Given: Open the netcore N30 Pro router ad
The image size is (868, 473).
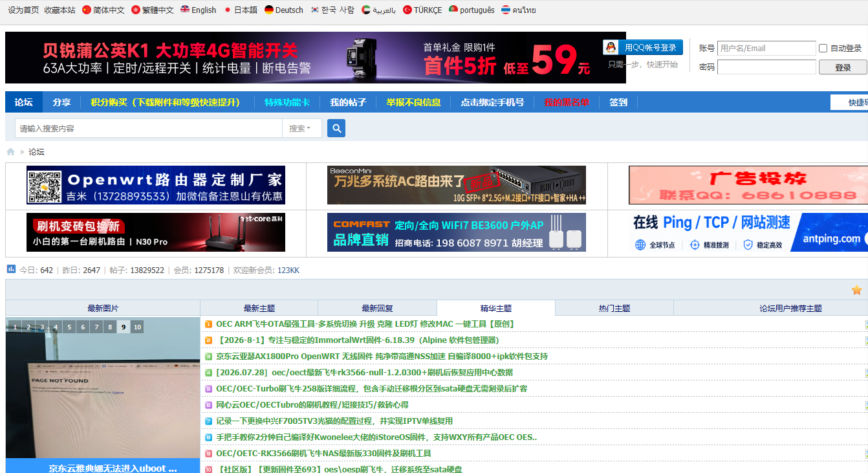Looking at the screenshot, I should click(156, 232).
